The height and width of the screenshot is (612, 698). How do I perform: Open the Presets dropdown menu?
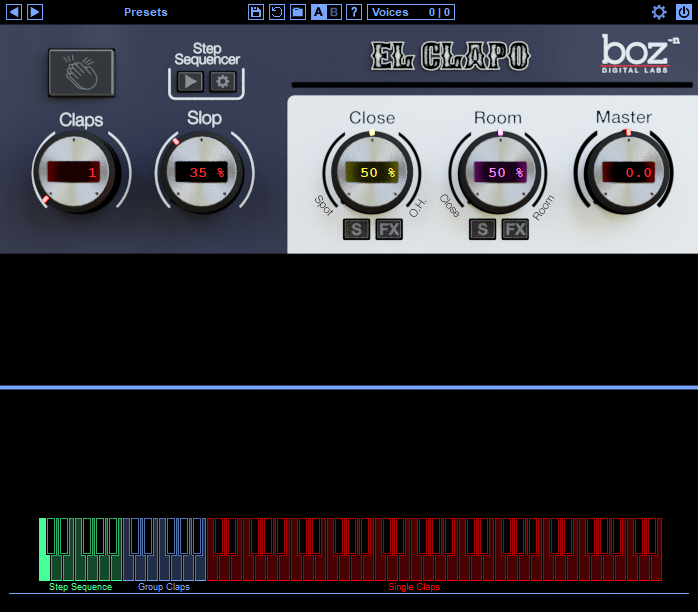point(146,12)
